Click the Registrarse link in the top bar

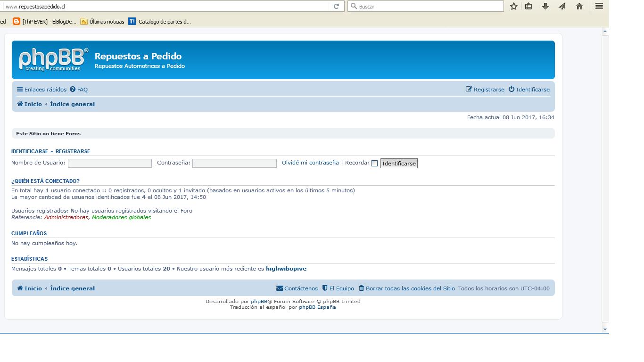click(485, 90)
